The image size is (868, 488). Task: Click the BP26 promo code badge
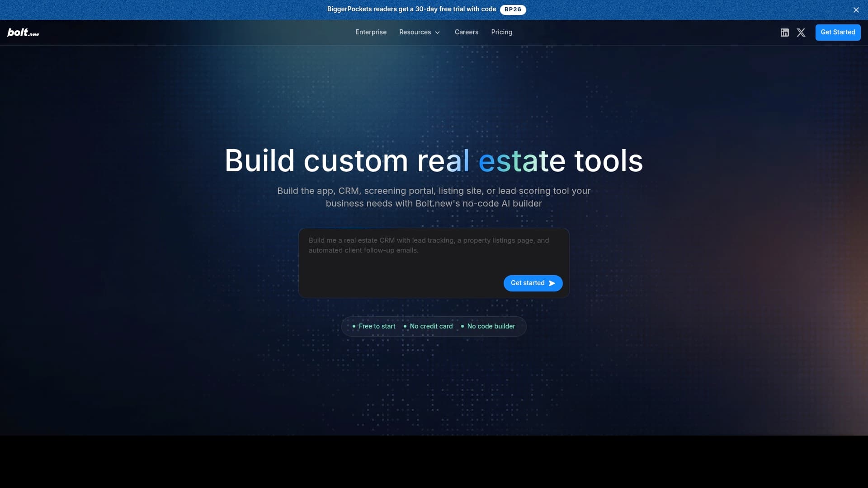pyautogui.click(x=513, y=9)
